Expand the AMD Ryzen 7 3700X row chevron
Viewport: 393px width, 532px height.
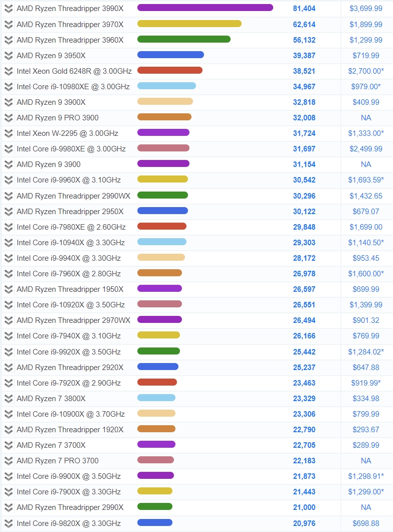[x=9, y=445]
